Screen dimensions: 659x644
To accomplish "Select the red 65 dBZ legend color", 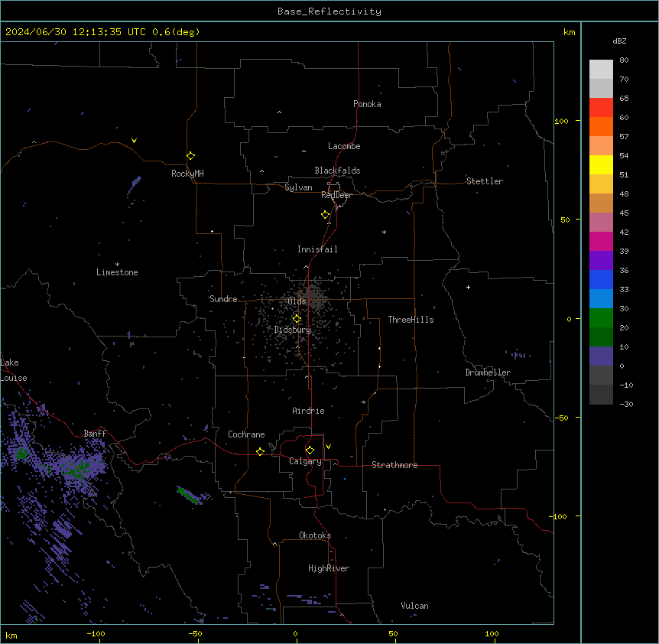I will (601, 108).
